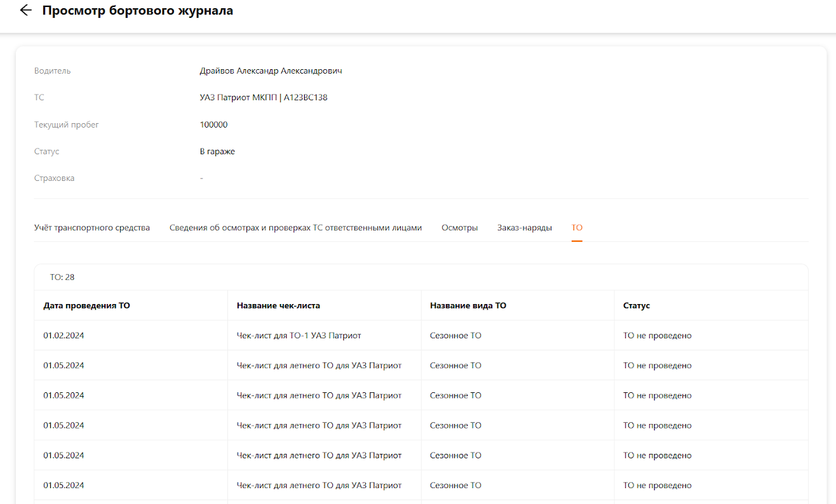
Task: Click ТО не проведено in the 01.02.2024 row
Action: [657, 336]
